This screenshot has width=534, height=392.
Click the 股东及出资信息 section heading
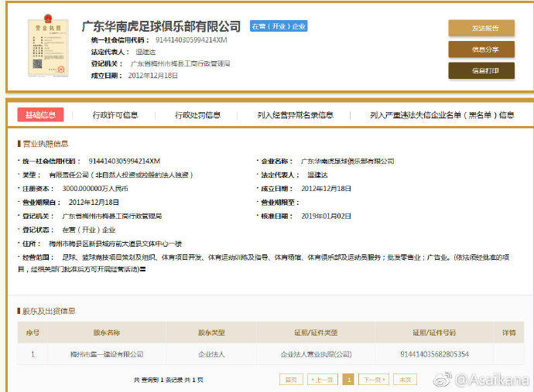click(49, 311)
